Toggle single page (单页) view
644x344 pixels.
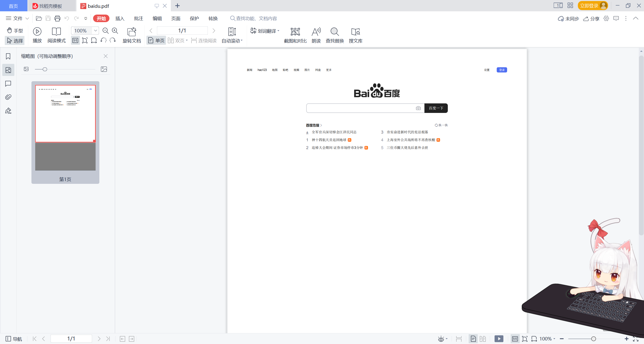(156, 40)
